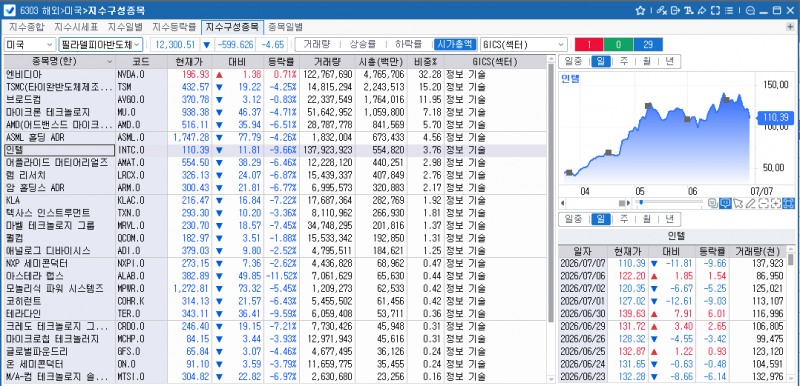Viewport: 800px width, 386px height.
Task: Open the font size T icon
Action: (x=689, y=10)
